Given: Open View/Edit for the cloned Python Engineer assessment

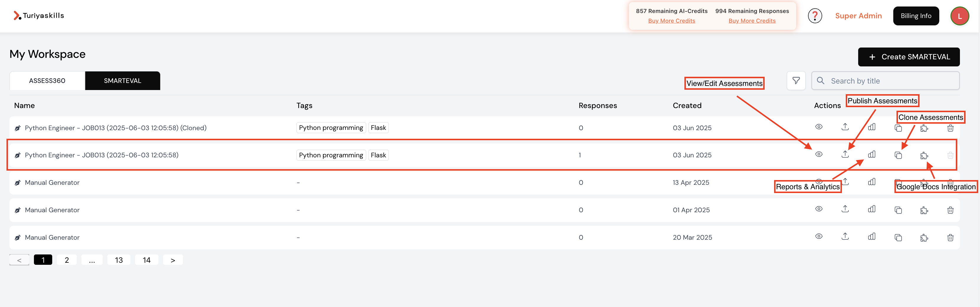Looking at the screenshot, I should [819, 127].
